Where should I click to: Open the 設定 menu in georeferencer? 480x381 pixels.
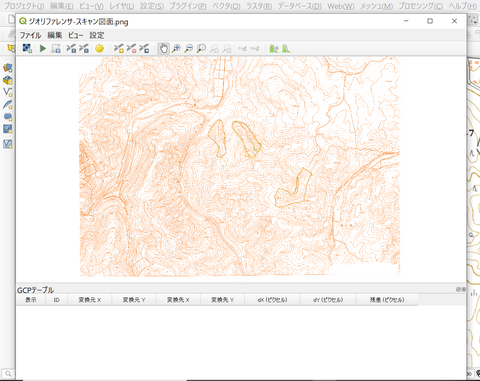coord(97,35)
